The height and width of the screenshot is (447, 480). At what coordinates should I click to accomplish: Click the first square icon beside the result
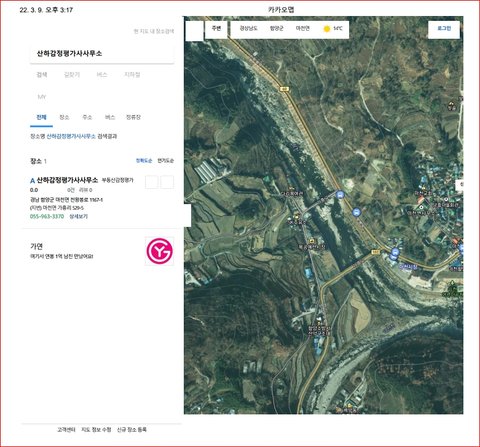[x=152, y=182]
